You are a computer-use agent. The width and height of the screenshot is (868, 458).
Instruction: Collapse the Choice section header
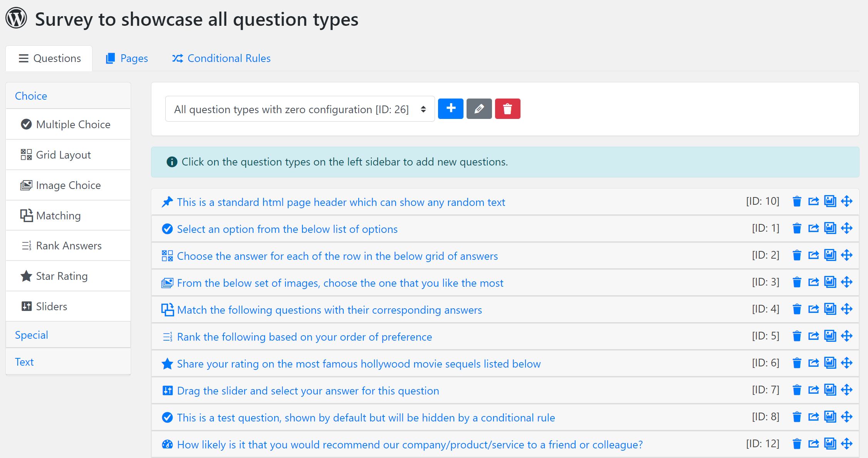[x=31, y=96]
